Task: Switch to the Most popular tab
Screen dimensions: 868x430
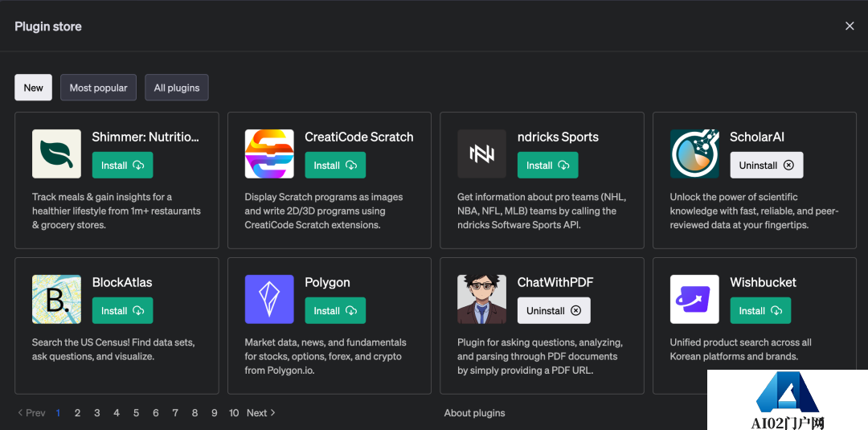Action: (98, 88)
